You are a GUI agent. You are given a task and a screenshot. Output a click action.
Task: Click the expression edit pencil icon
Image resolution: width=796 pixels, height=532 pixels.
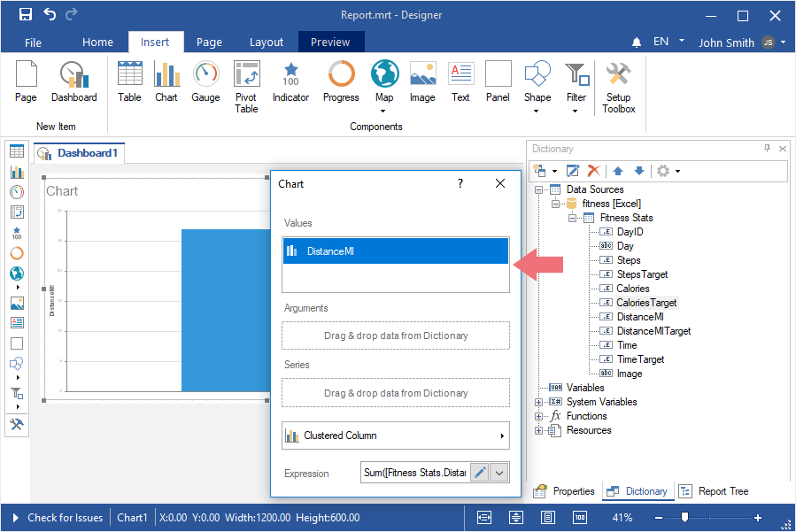click(x=479, y=473)
